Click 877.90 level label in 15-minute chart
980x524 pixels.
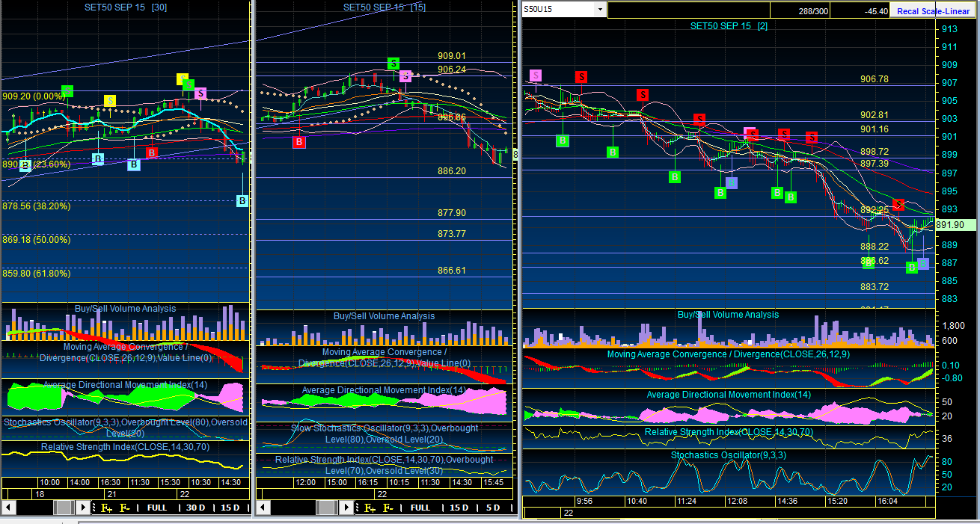[452, 213]
